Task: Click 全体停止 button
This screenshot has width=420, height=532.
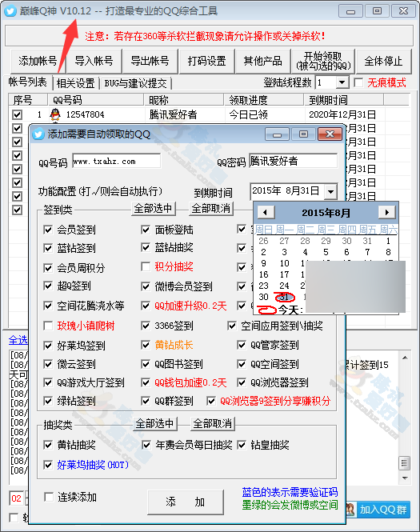Action: 384,61
